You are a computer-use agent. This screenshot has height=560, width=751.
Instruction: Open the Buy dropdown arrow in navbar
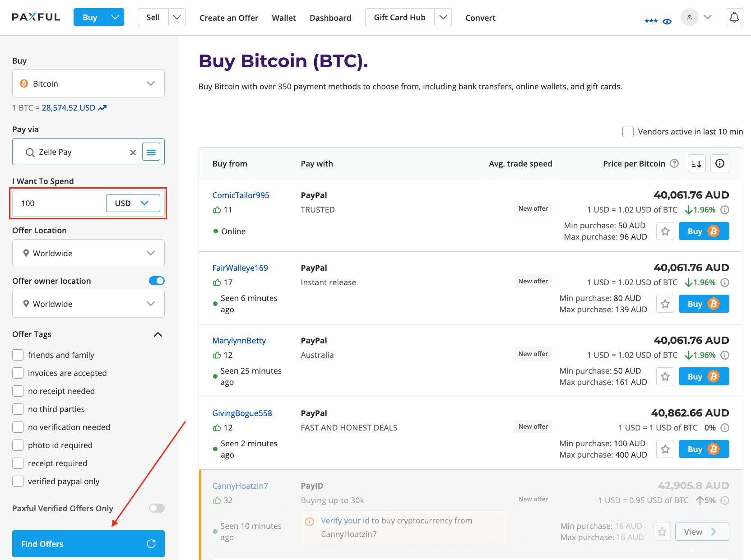(115, 17)
